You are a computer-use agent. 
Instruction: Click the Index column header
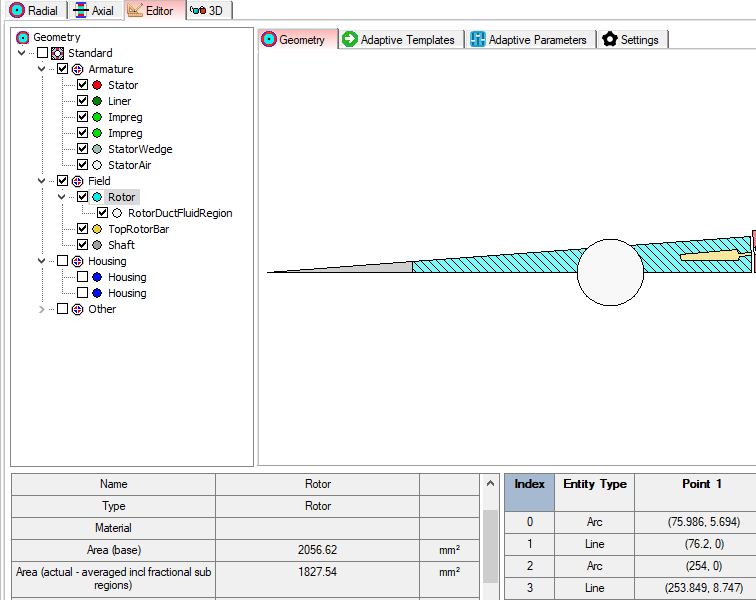[x=529, y=492]
